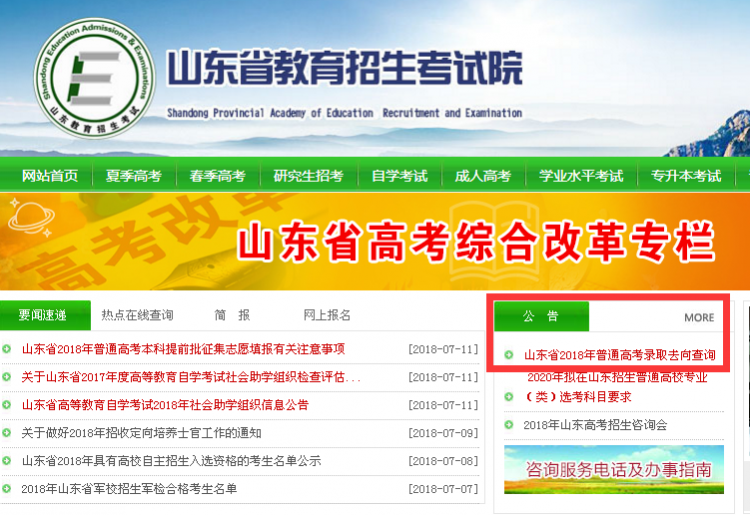Screen dimensions: 750x515
Task: Click the Shandong Education Admissions circular logo
Action: (x=95, y=78)
